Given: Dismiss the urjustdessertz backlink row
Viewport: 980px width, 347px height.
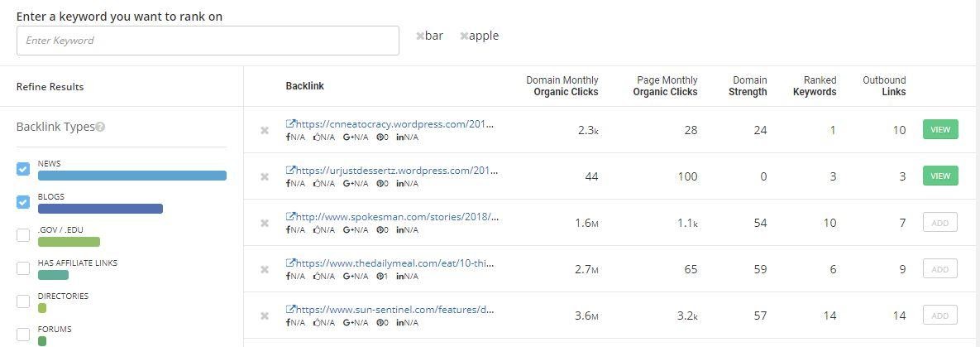Looking at the screenshot, I should (x=265, y=176).
